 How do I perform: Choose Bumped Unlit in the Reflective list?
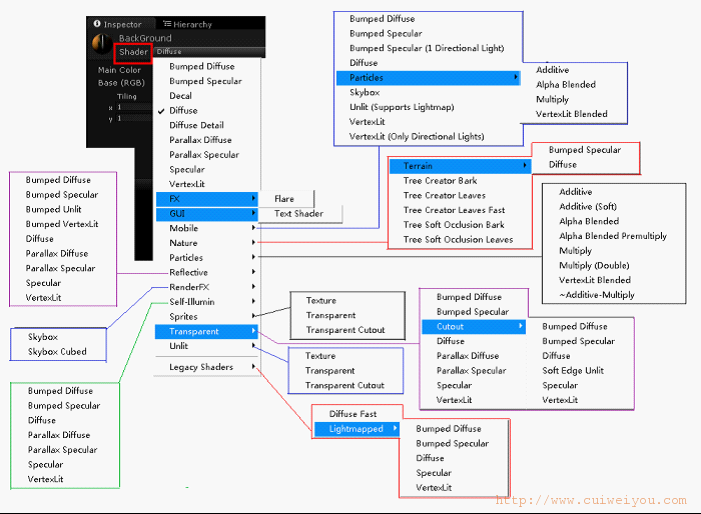[x=54, y=210]
